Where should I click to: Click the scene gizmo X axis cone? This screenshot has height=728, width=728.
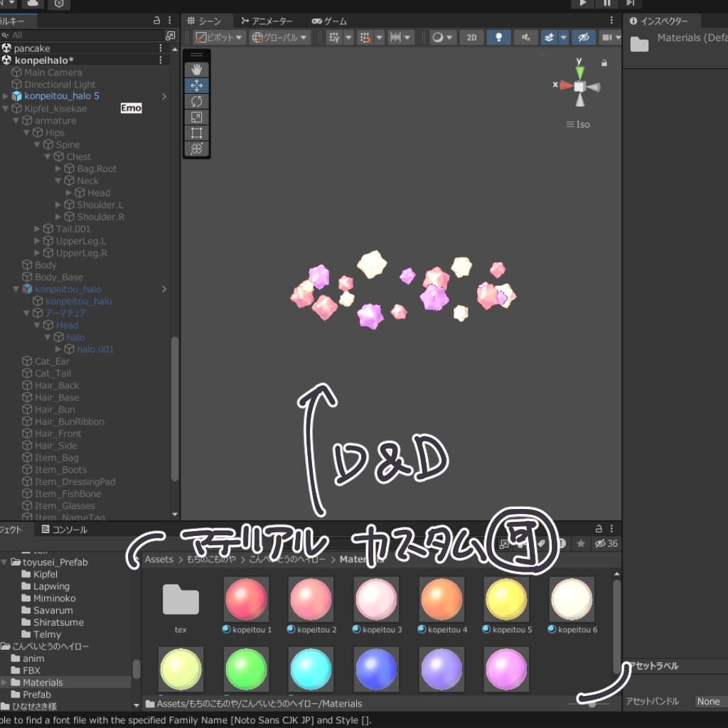(x=566, y=85)
